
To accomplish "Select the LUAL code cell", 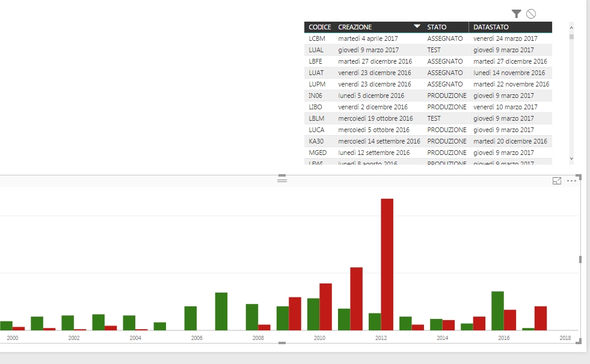I will click(316, 50).
